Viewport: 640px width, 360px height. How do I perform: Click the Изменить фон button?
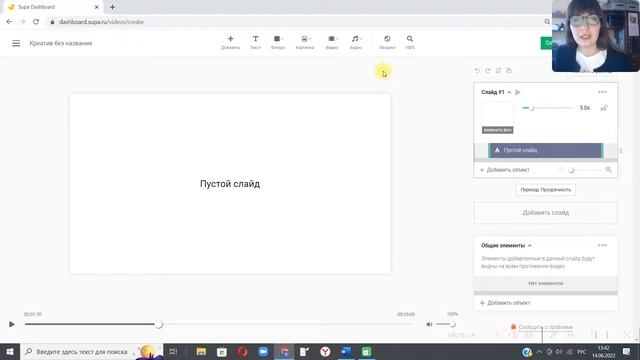498,130
